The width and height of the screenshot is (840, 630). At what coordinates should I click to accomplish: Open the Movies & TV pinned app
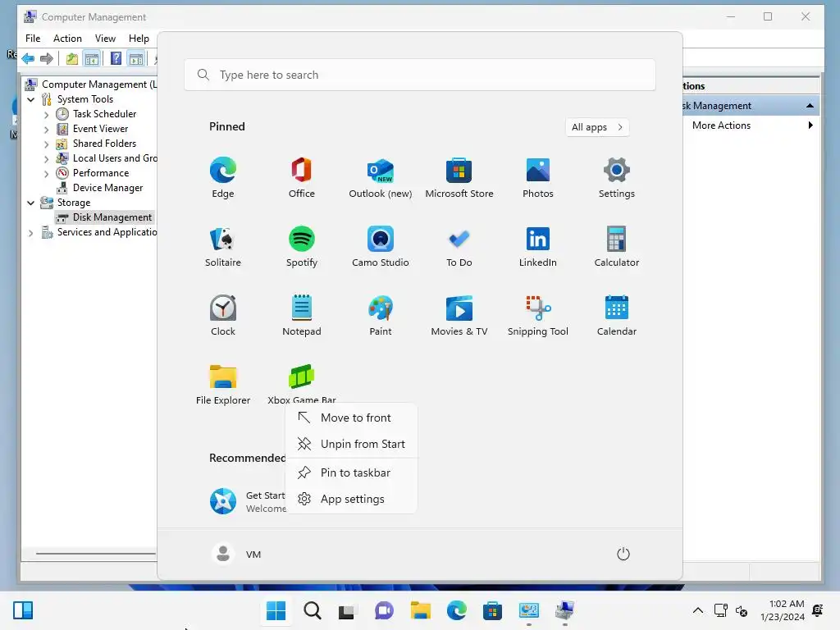(459, 316)
